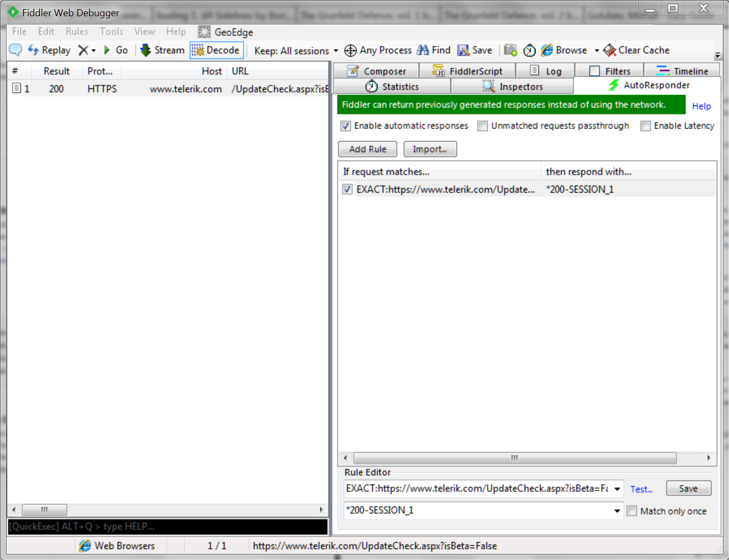Viewport: 729px width, 560px height.
Task: Click the camera screenshot icon
Action: [510, 50]
